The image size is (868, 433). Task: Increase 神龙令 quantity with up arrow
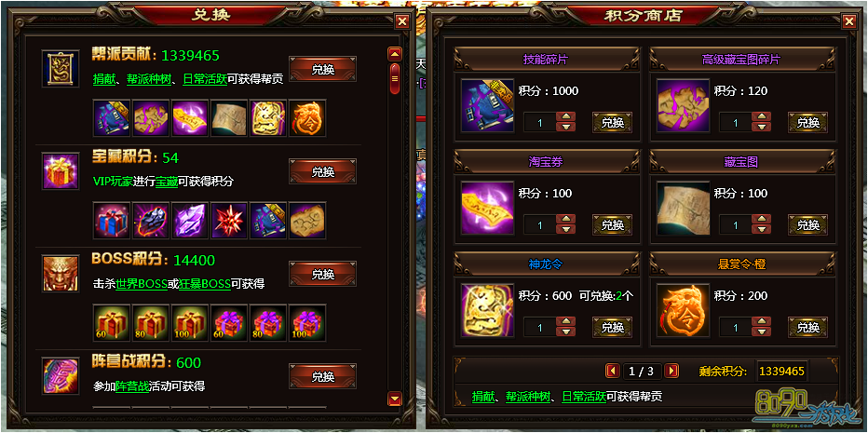(565, 321)
